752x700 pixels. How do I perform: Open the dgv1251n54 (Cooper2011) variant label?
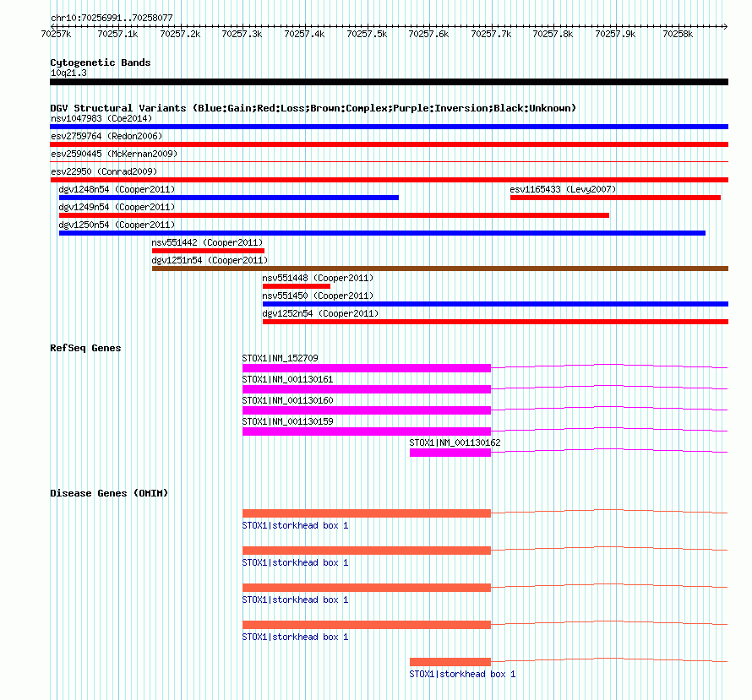[210, 260]
